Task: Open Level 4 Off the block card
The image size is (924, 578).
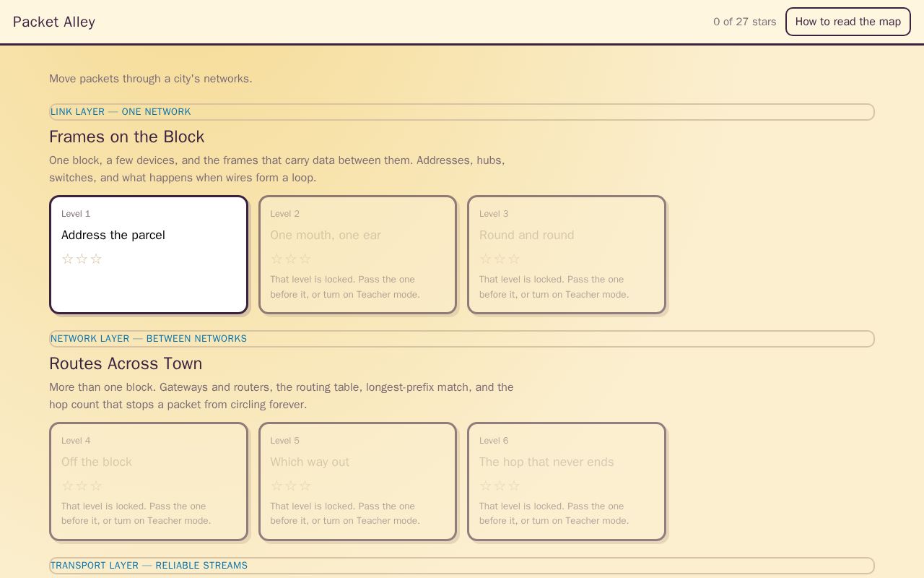Action: [149, 482]
